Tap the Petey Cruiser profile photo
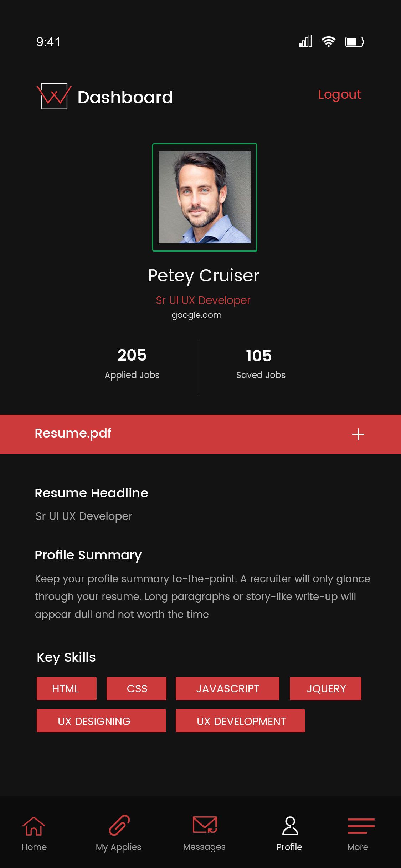This screenshot has width=401, height=868. tap(205, 197)
